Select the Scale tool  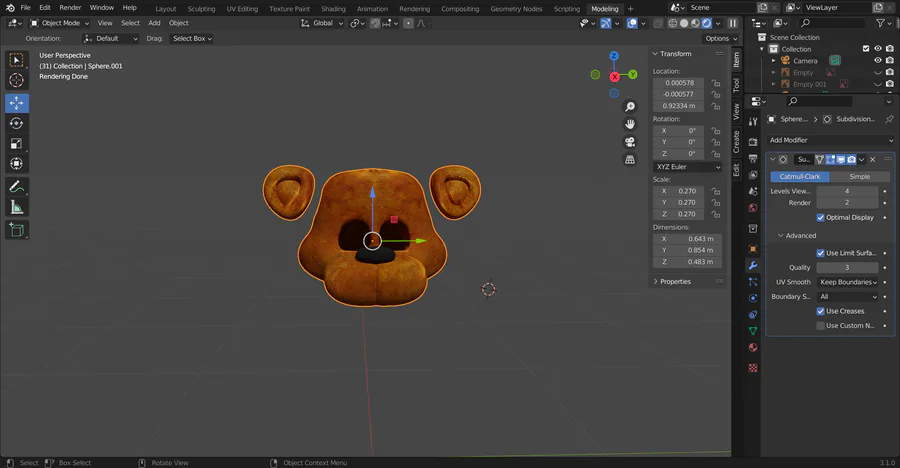click(x=17, y=144)
